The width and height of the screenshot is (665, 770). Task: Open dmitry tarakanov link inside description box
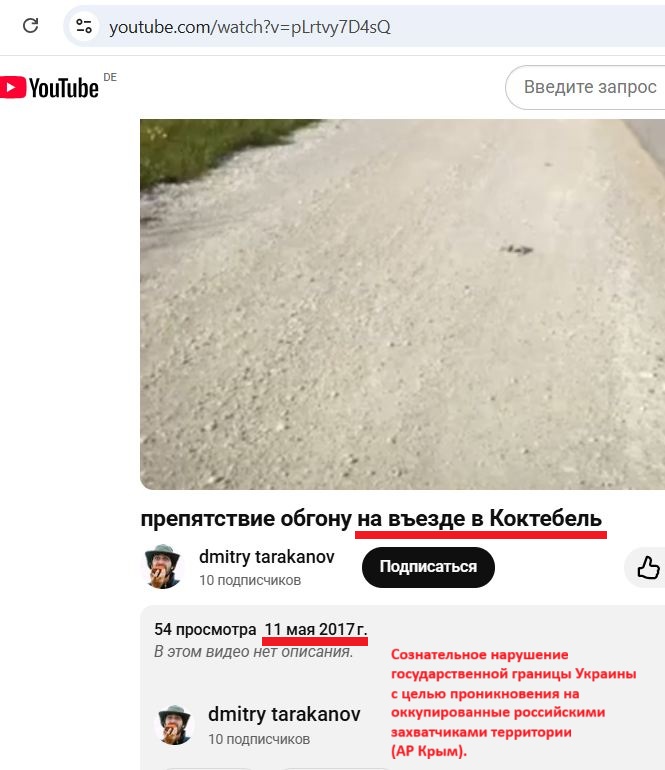[284, 714]
